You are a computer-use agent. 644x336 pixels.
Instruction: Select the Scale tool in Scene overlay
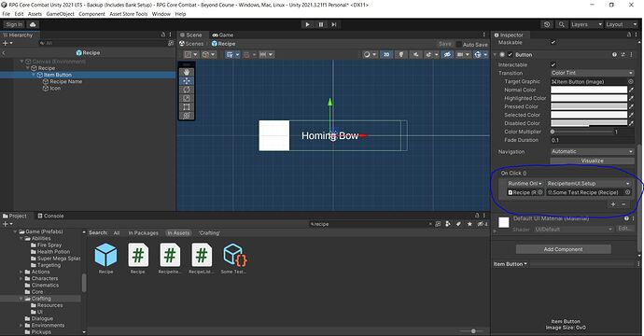(x=187, y=98)
